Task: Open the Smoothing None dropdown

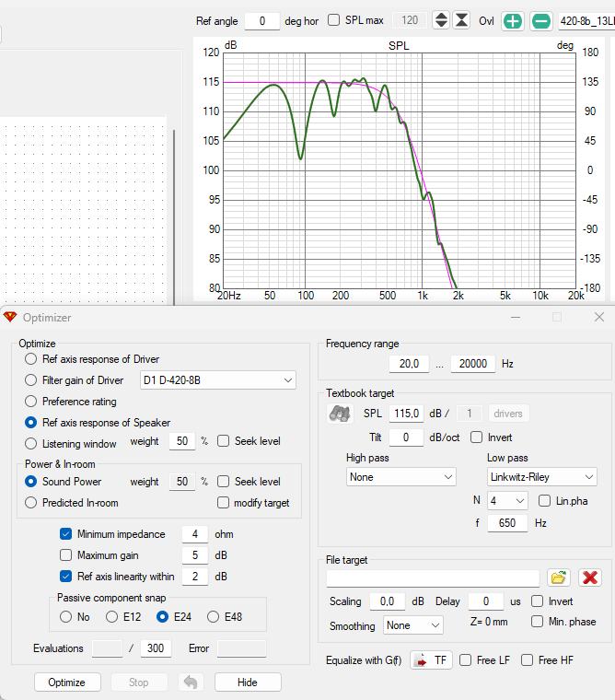Action: pos(412,625)
